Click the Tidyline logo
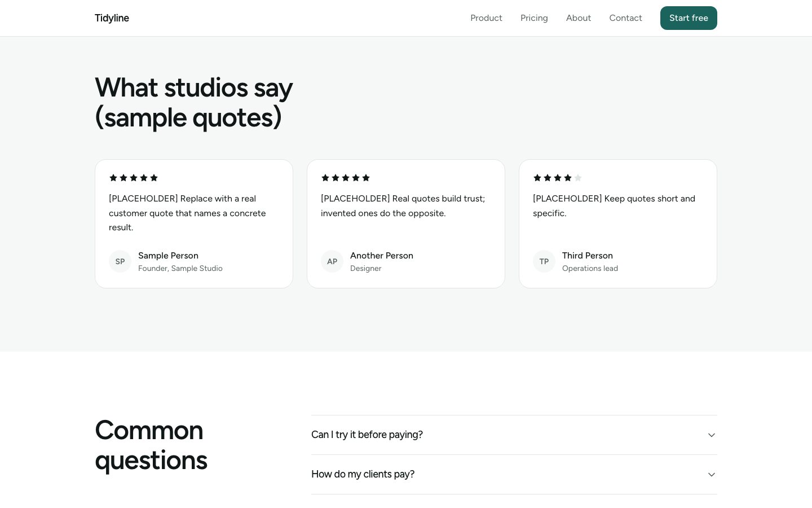This screenshot has height=508, width=812. tap(112, 18)
